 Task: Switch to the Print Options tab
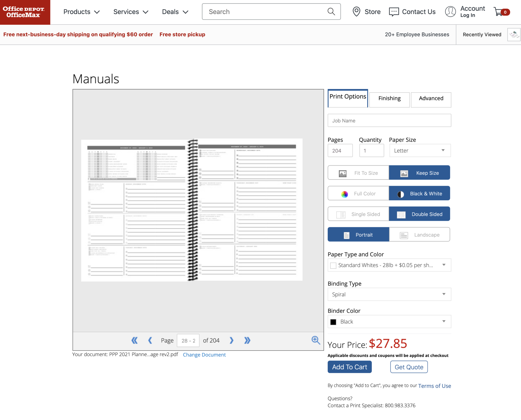point(348,98)
